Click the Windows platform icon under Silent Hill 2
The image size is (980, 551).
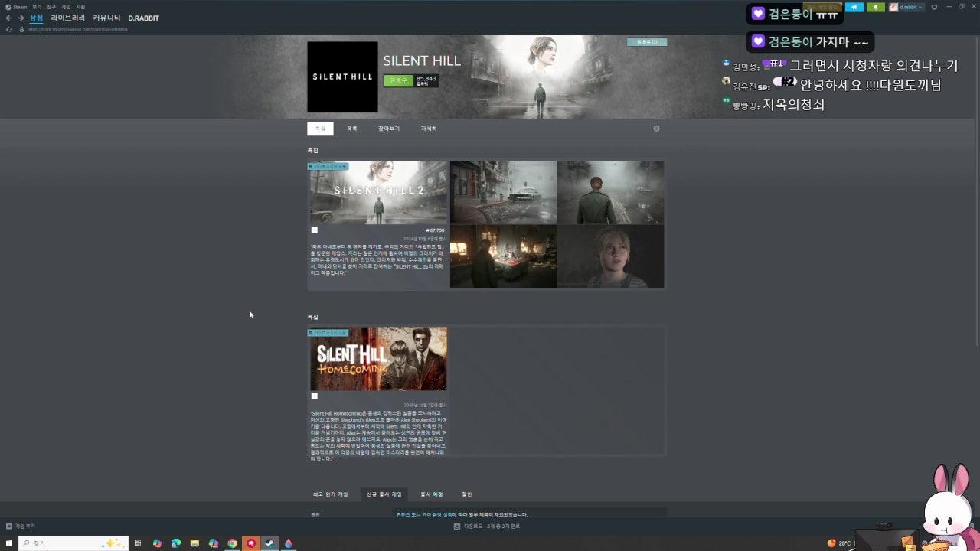pyautogui.click(x=314, y=230)
